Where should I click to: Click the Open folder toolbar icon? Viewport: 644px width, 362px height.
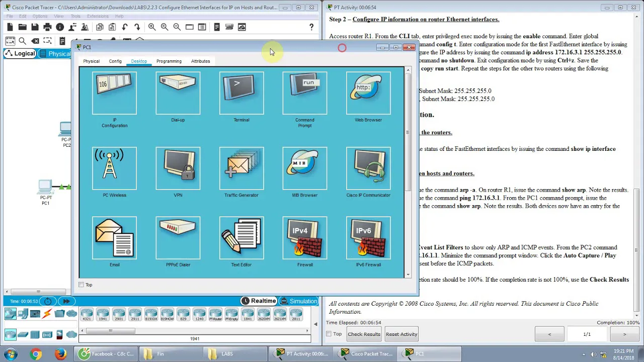tap(22, 27)
